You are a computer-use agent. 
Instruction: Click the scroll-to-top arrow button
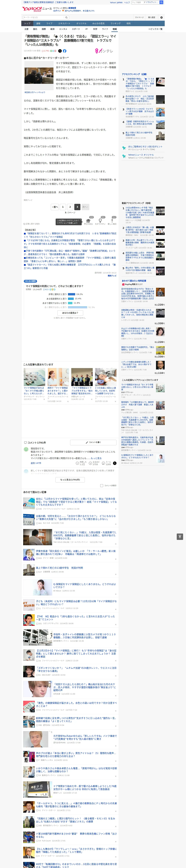pyautogui.click(x=180, y=536)
